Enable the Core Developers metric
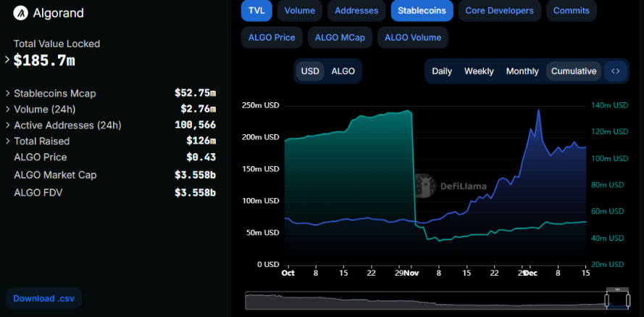This screenshot has height=317, width=644. (499, 11)
